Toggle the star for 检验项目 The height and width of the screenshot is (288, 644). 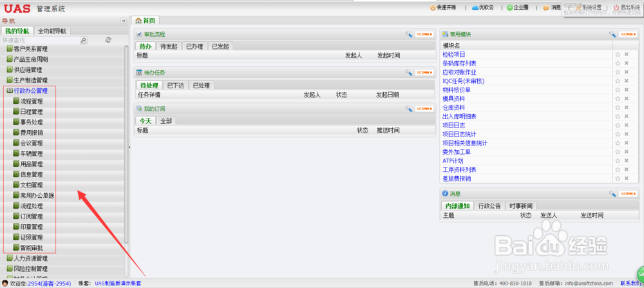pyautogui.click(x=618, y=54)
